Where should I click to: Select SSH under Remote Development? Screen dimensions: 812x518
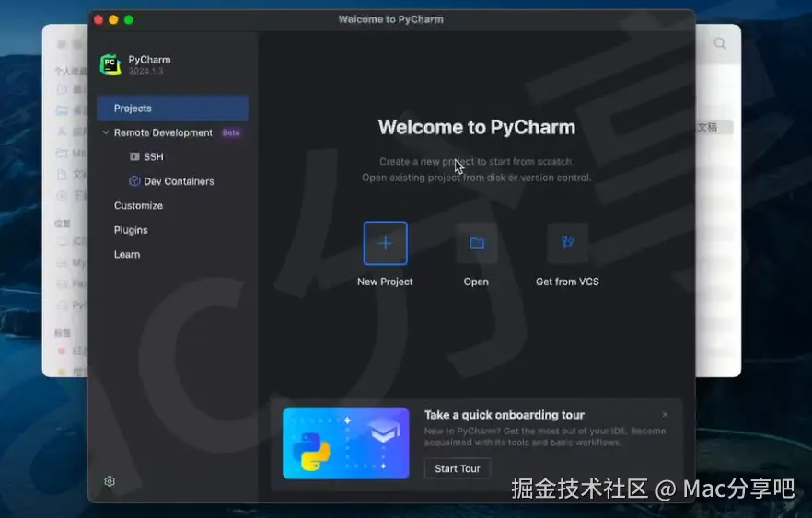click(153, 156)
